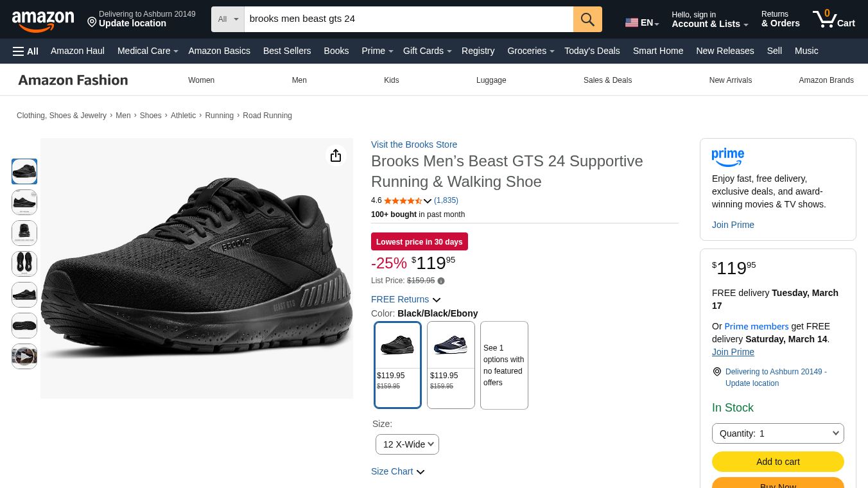The image size is (868, 488).
Task: Expand the FREE Returns details
Action: point(406,299)
